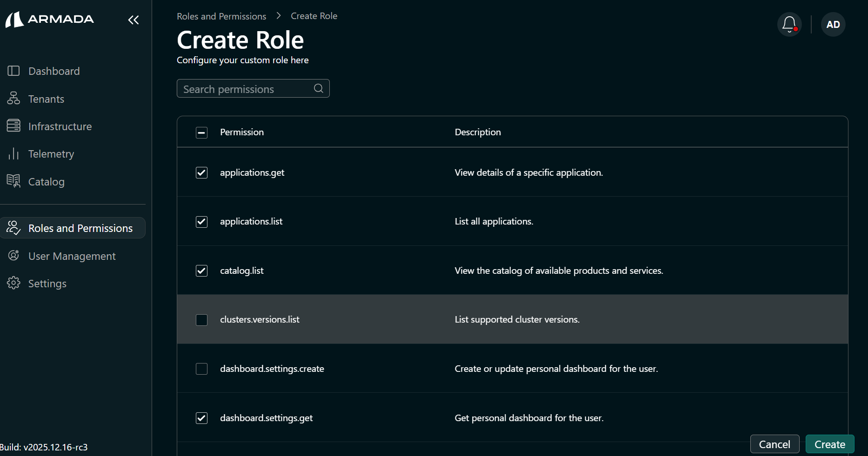Open User Management via its icon

click(x=13, y=256)
